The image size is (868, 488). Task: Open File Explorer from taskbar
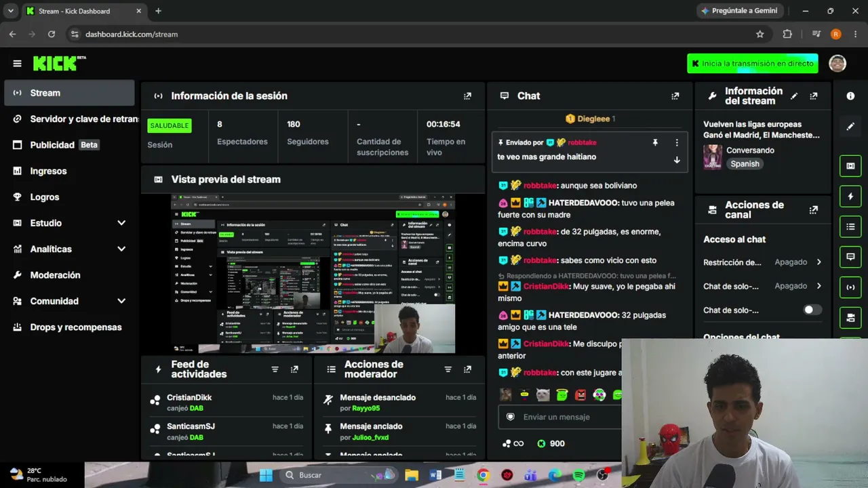[x=411, y=475]
